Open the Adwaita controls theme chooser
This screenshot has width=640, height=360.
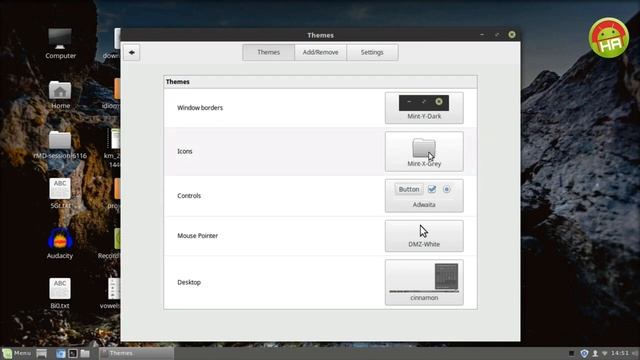click(x=424, y=196)
